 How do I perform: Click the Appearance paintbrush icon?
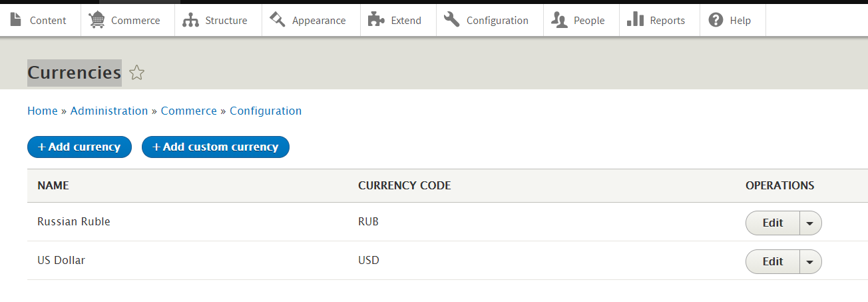(x=278, y=20)
